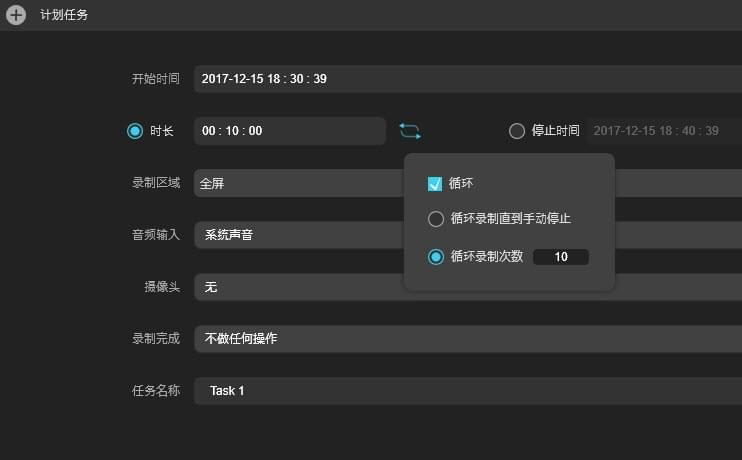
Task: Select 循环录制直到手动停止 radio option
Action: pos(436,219)
